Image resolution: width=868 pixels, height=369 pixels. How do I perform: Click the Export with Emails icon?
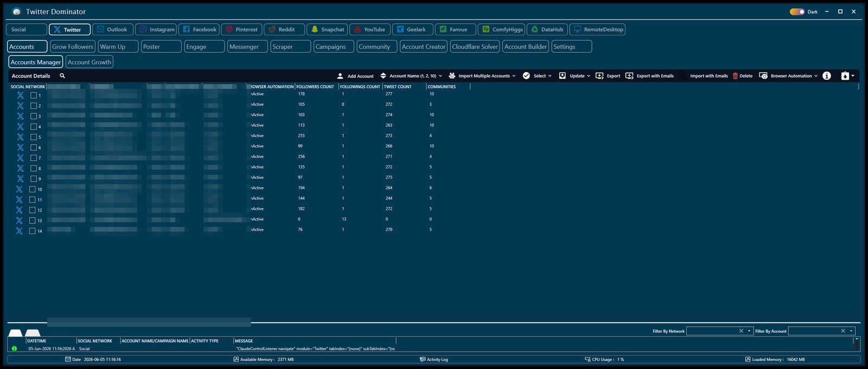pyautogui.click(x=629, y=76)
